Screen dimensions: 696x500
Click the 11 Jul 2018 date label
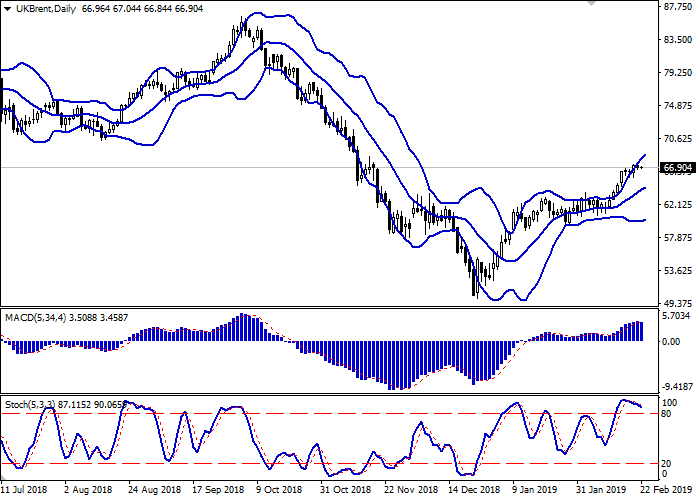pos(25,491)
